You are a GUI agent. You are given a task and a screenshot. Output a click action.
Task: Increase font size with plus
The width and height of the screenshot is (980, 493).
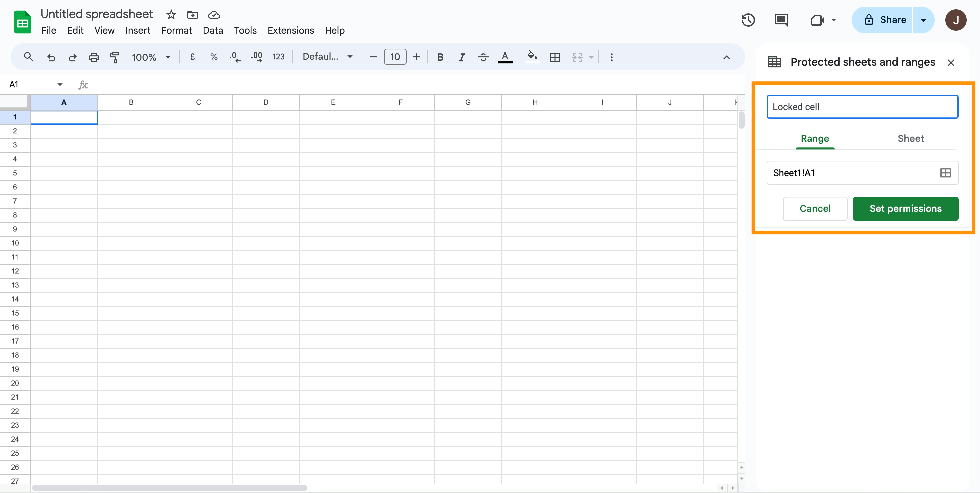coord(416,57)
